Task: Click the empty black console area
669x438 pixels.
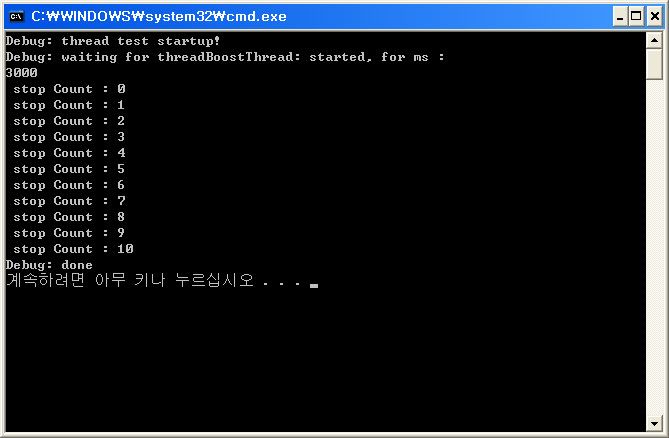Action: [x=324, y=358]
